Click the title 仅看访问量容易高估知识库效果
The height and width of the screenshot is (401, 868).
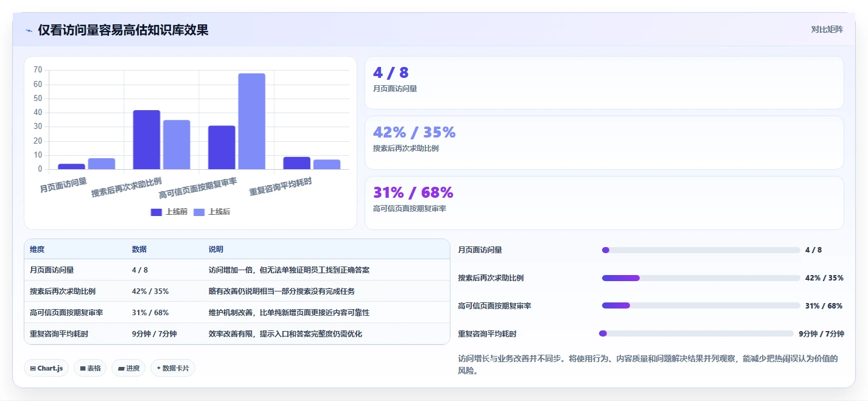click(123, 30)
